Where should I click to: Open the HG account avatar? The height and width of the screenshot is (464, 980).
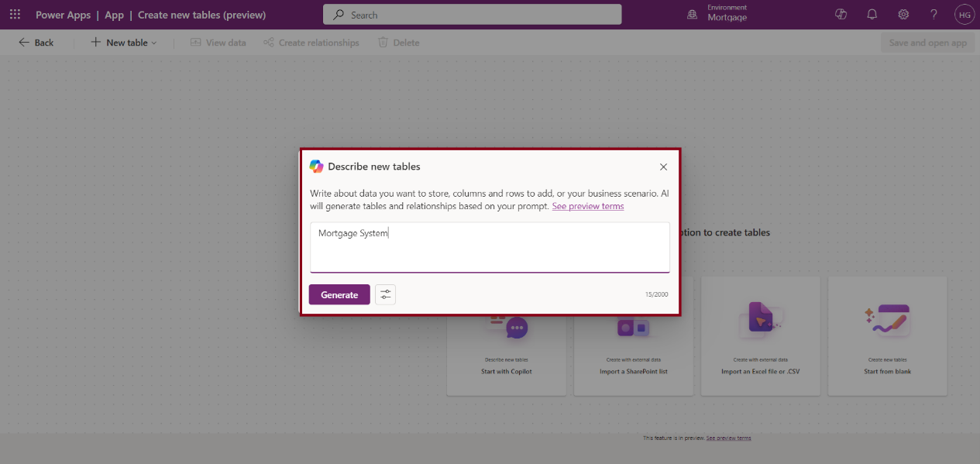964,15
